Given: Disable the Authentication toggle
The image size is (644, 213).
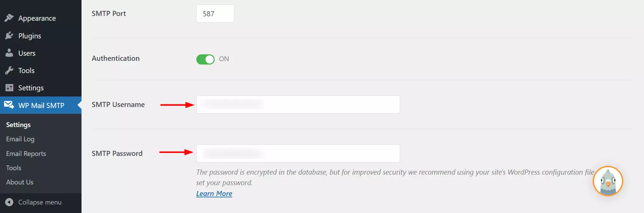Looking at the screenshot, I should pos(205,59).
